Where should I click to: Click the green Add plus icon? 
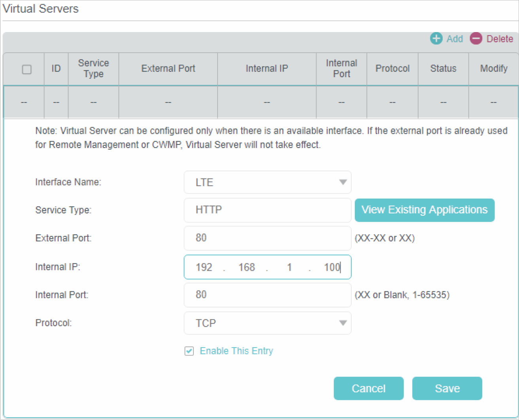pos(436,39)
